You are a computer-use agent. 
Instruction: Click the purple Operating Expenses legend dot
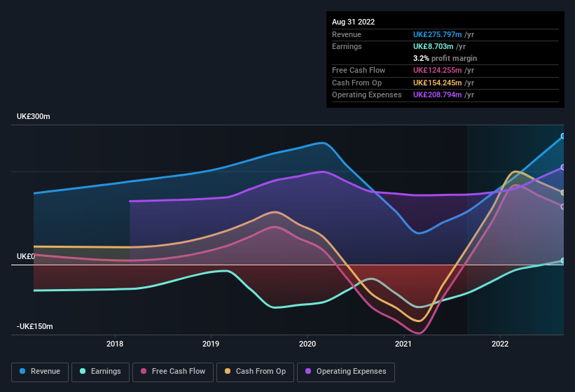308,371
